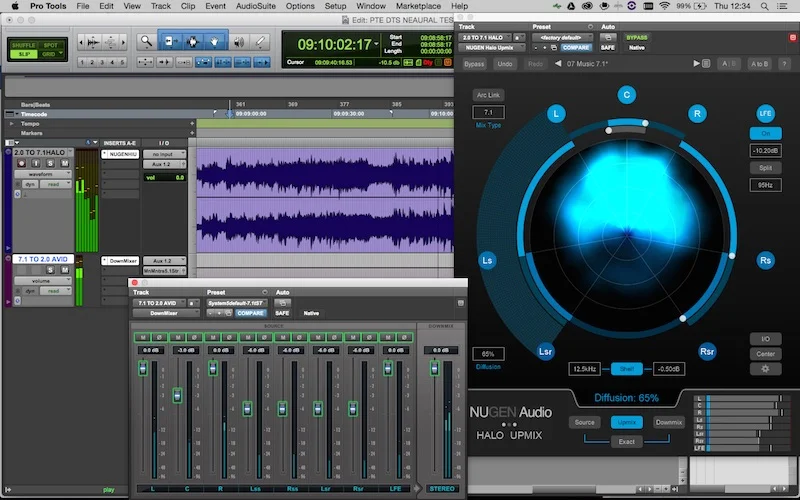The image size is (800, 500).
Task: Solo the 7.1 TO 2.0 AVID track
Action: coord(50,270)
